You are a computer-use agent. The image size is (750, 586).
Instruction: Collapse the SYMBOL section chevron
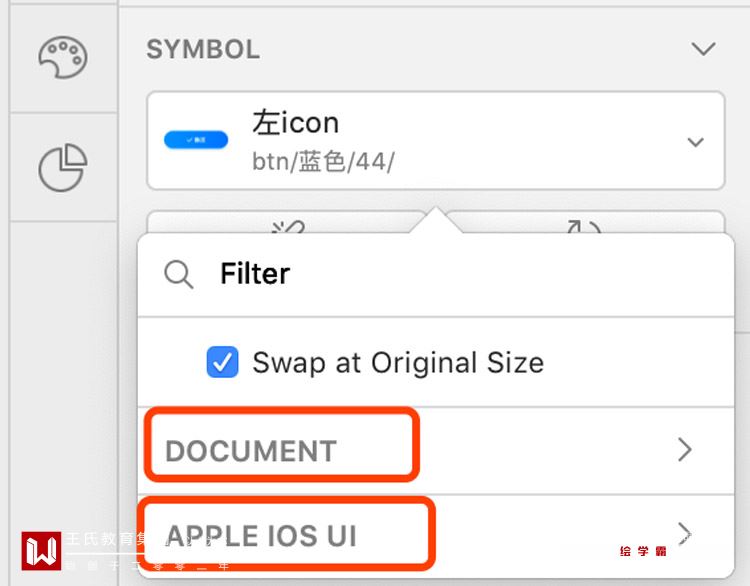703,49
